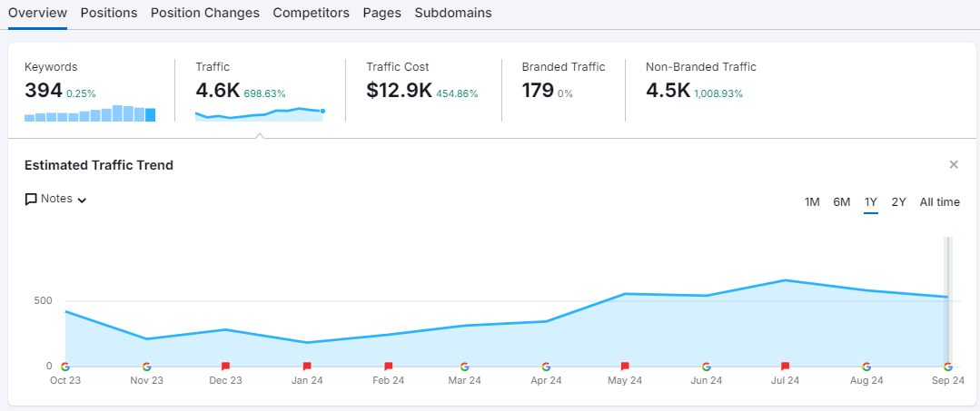Viewport: 980px width, 411px height.
Task: Click the Keywords bar chart thumbnail
Action: pyautogui.click(x=90, y=113)
